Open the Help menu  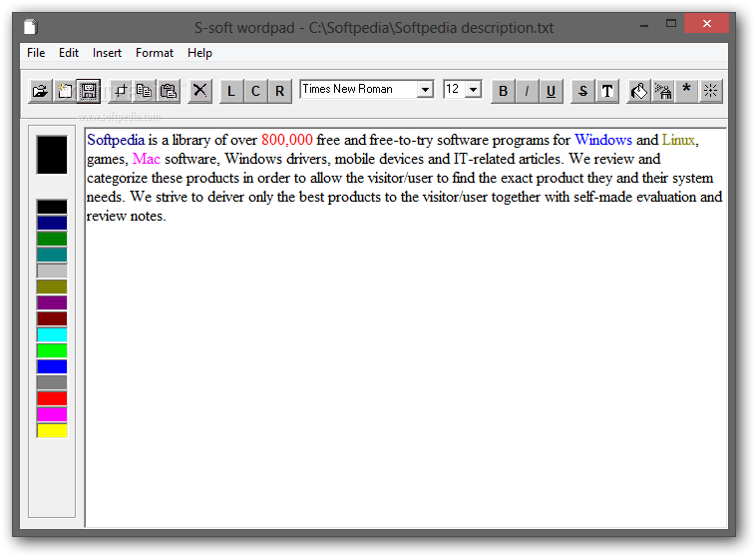(199, 53)
